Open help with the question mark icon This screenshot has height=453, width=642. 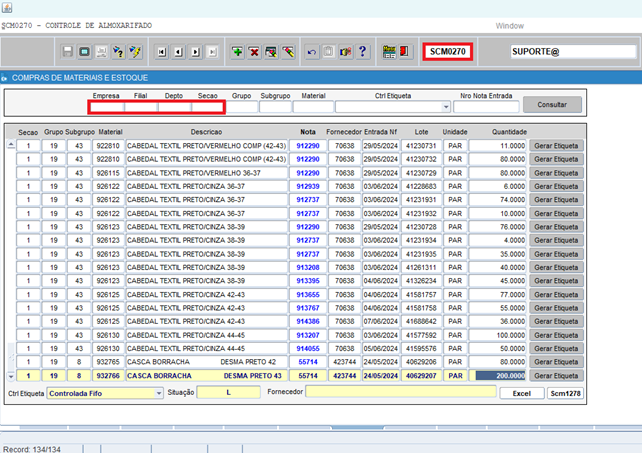(x=362, y=52)
